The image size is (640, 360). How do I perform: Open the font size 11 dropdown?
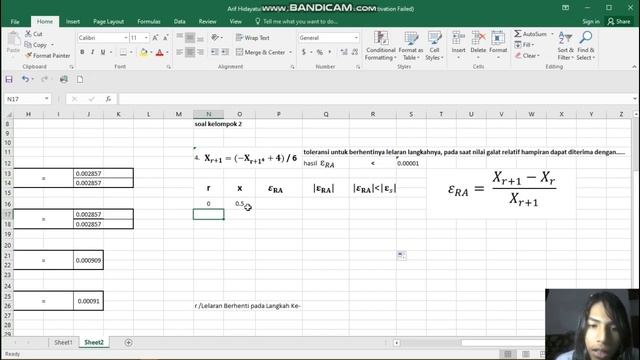point(146,38)
